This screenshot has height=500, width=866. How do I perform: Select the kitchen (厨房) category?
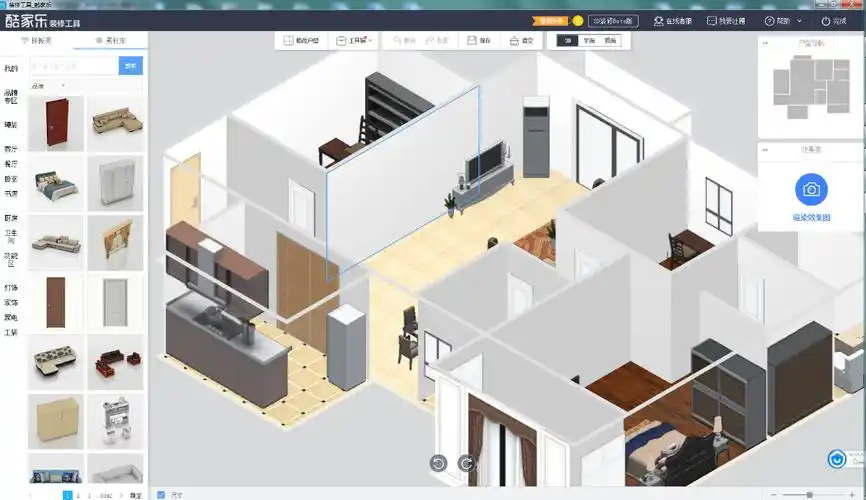pos(11,217)
